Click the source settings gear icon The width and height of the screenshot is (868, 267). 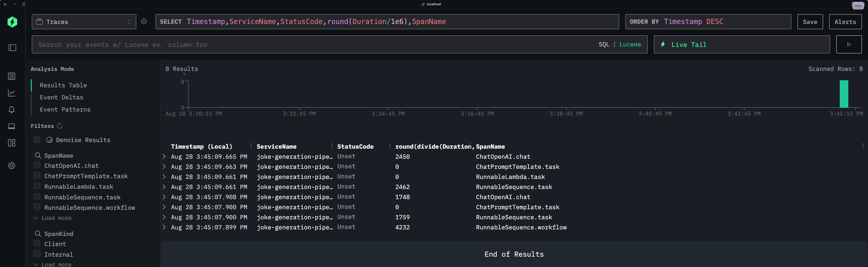(144, 22)
